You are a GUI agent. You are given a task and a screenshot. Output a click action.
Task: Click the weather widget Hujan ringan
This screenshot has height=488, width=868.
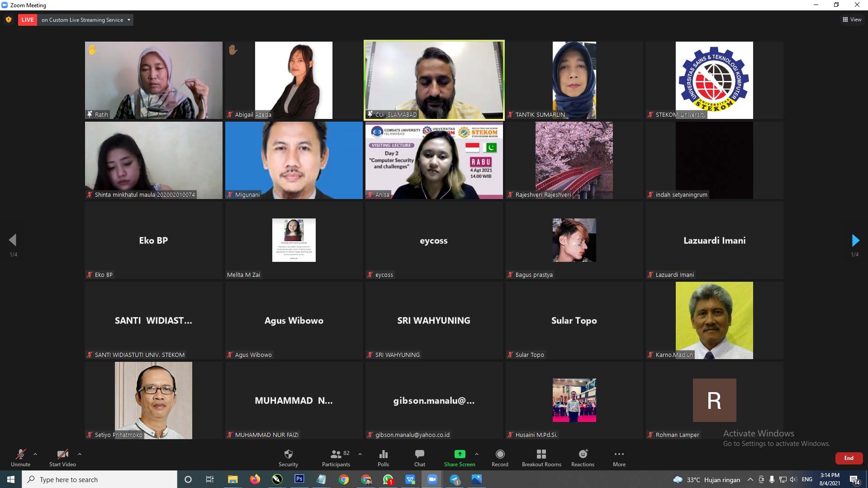click(707, 480)
